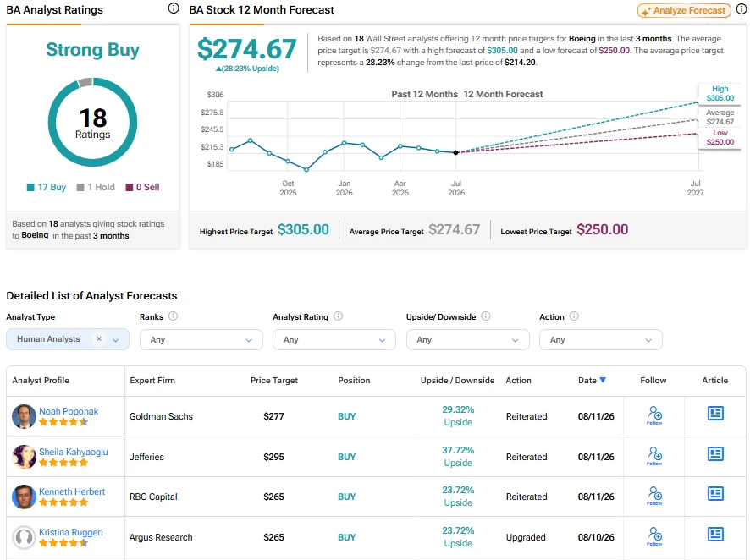Show info tooltip for Upside/Downside filter
The image size is (750, 560).
coord(486,316)
